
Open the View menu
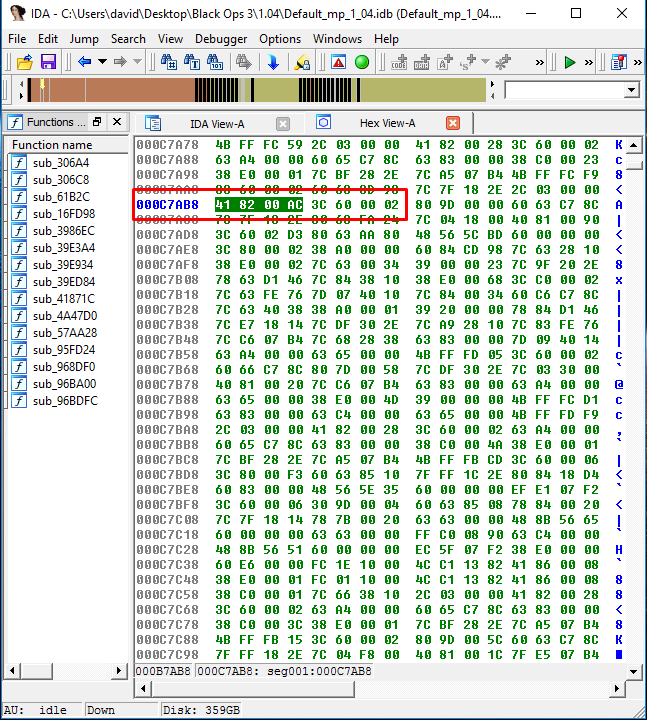(170, 39)
